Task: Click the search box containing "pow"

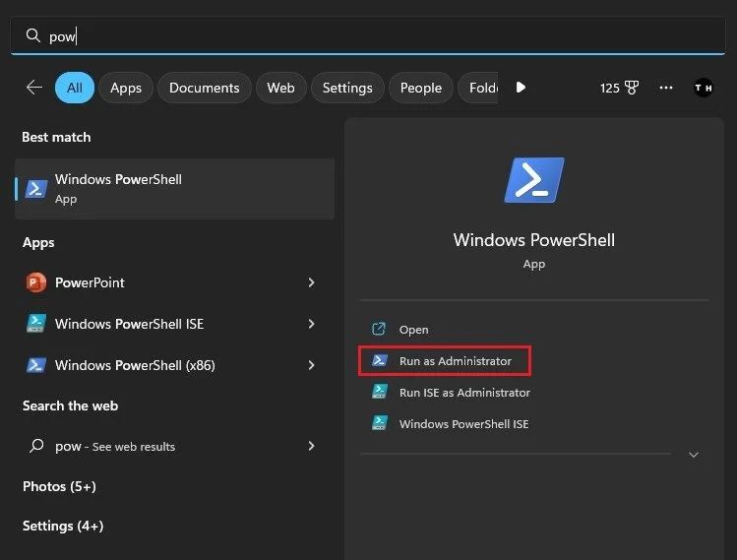Action: [x=368, y=35]
